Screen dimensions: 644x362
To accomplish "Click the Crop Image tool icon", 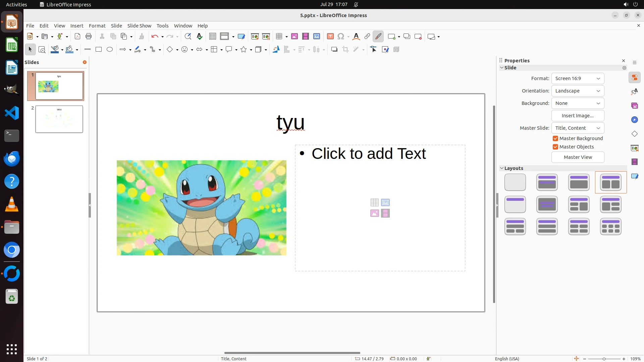I will tap(345, 50).
